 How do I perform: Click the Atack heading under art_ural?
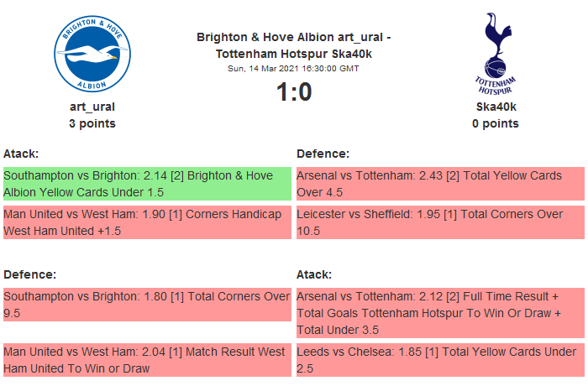21,154
